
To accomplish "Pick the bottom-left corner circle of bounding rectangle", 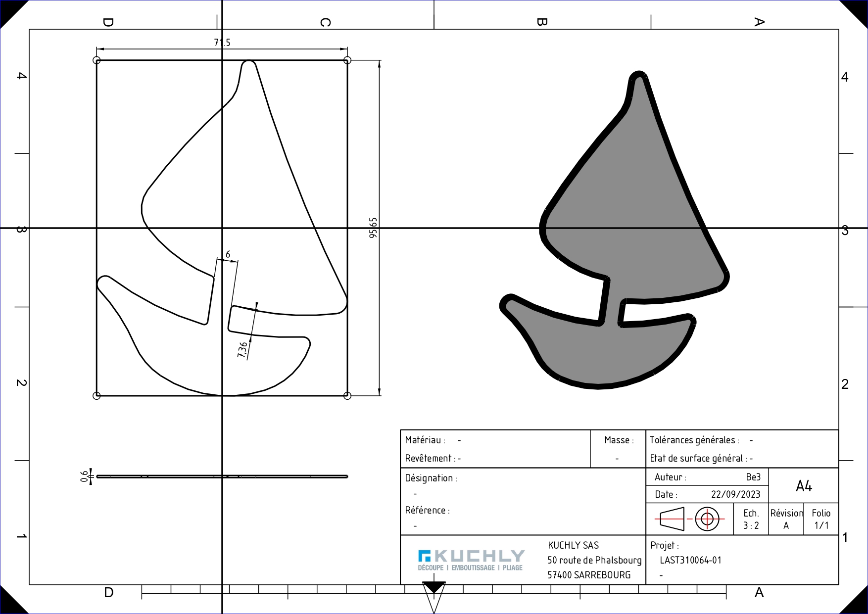I will (97, 396).
